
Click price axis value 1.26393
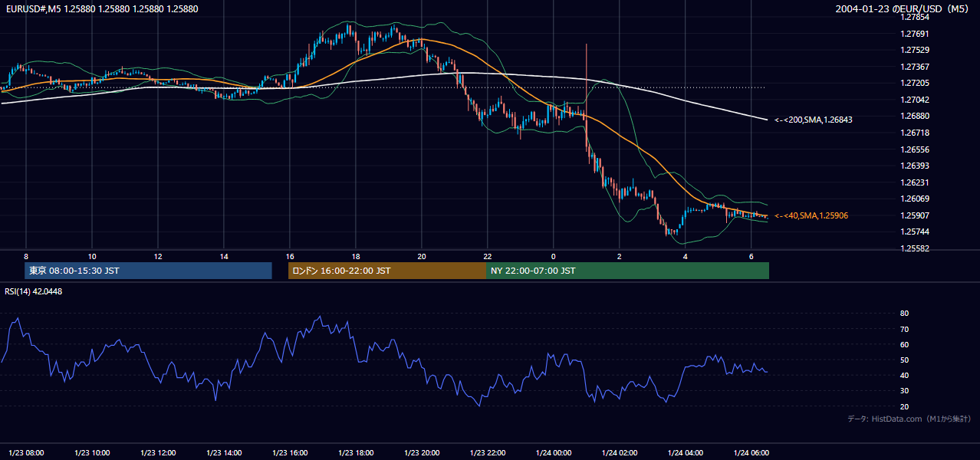tap(914, 166)
